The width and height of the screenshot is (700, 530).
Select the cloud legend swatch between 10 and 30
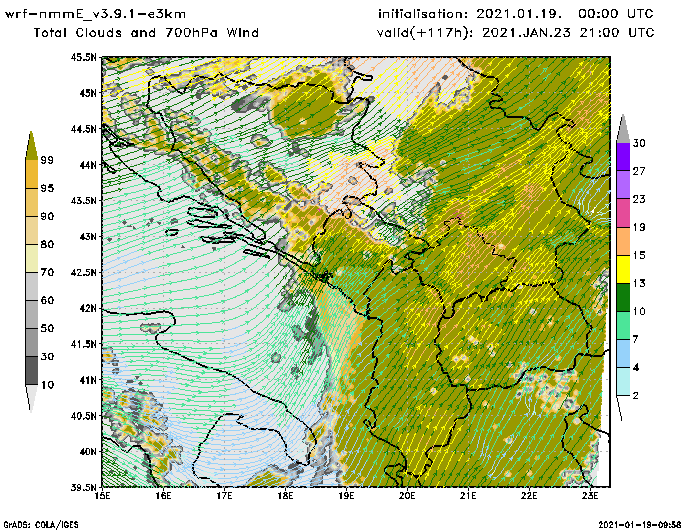tap(32, 371)
